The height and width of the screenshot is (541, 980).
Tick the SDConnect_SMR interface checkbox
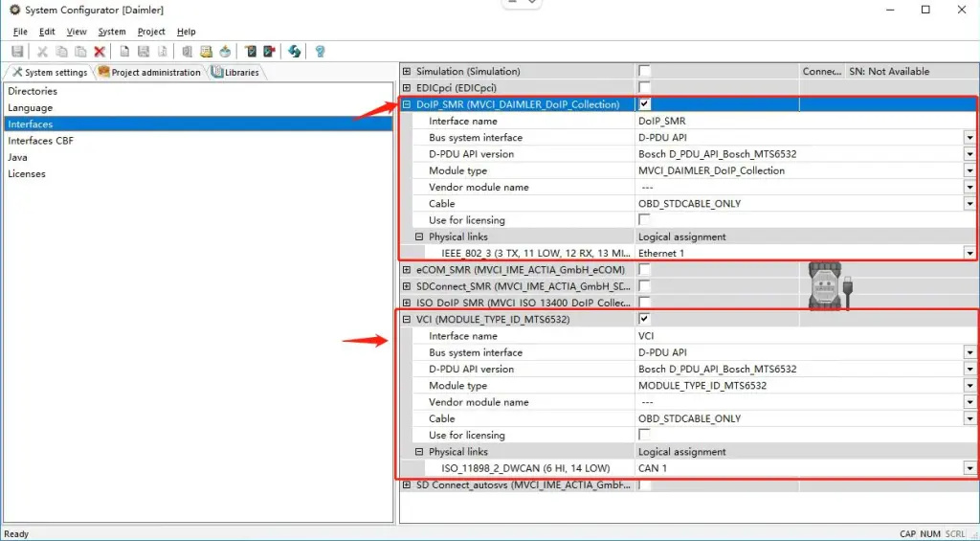644,286
